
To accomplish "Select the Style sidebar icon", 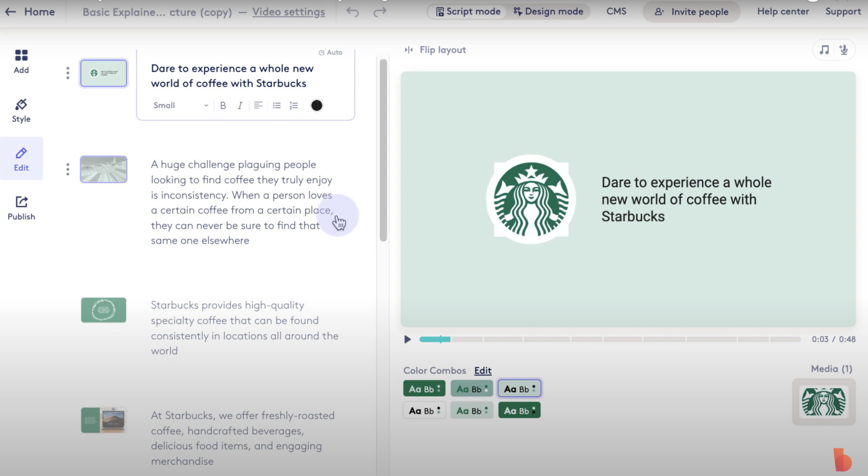I will click(x=21, y=110).
